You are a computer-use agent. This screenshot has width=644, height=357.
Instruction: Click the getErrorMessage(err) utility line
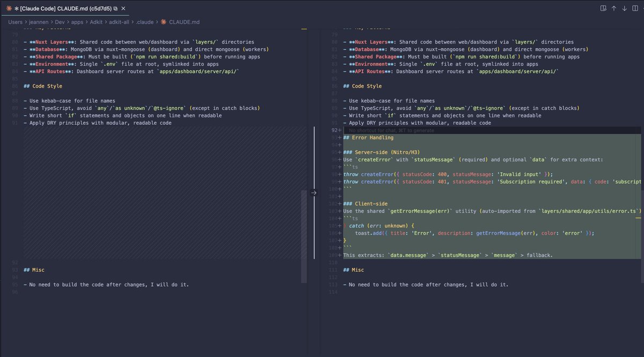tap(492, 211)
